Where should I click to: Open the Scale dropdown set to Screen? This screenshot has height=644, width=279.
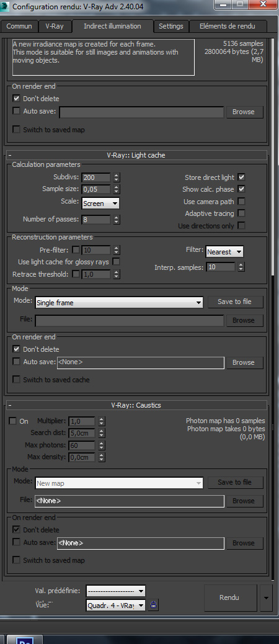[100, 203]
